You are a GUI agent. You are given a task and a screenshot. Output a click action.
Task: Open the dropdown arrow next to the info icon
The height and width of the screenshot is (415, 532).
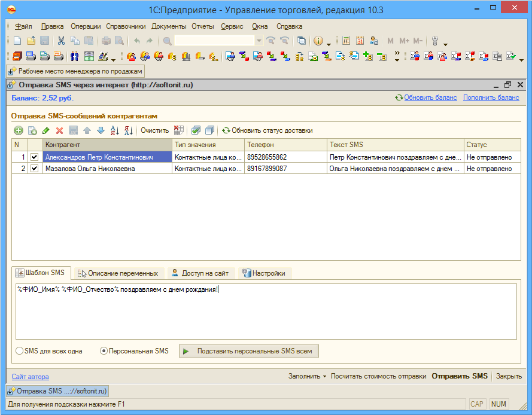pyautogui.click(x=329, y=44)
